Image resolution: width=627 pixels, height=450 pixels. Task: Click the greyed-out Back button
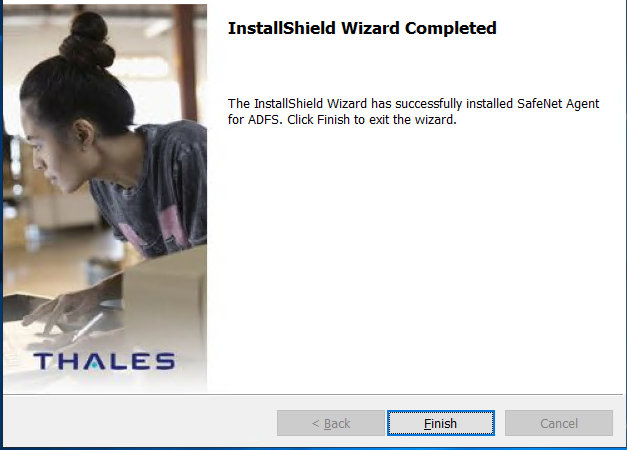331,423
